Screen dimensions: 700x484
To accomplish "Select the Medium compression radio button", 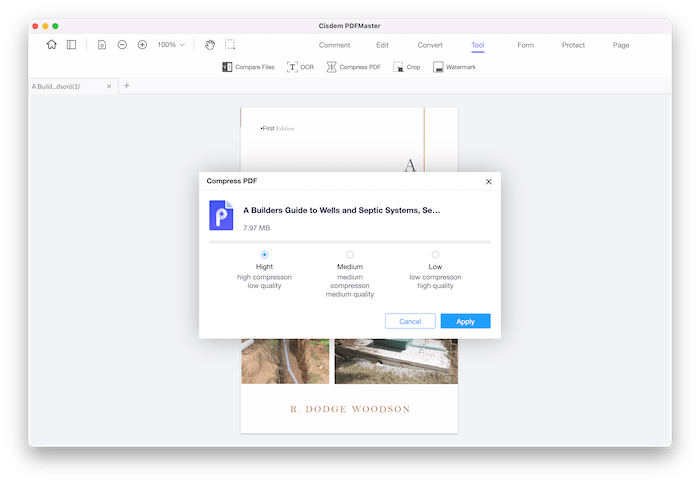I will click(350, 255).
